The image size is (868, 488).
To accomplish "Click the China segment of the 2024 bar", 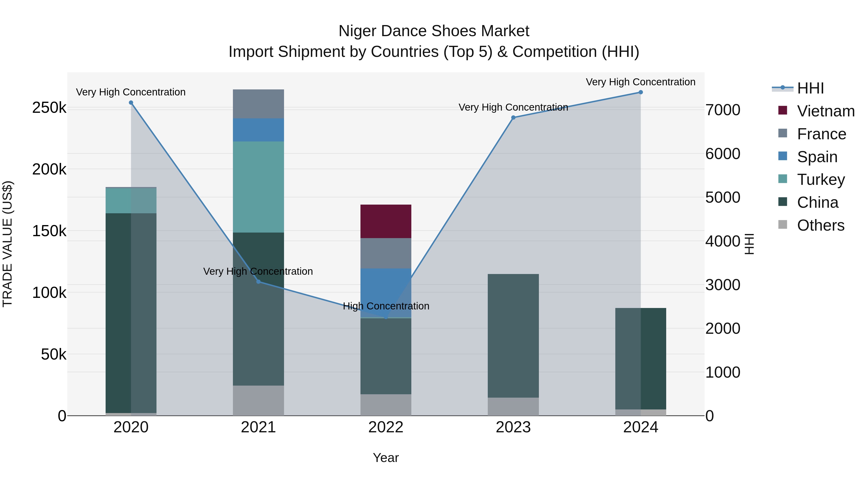I will [x=641, y=359].
